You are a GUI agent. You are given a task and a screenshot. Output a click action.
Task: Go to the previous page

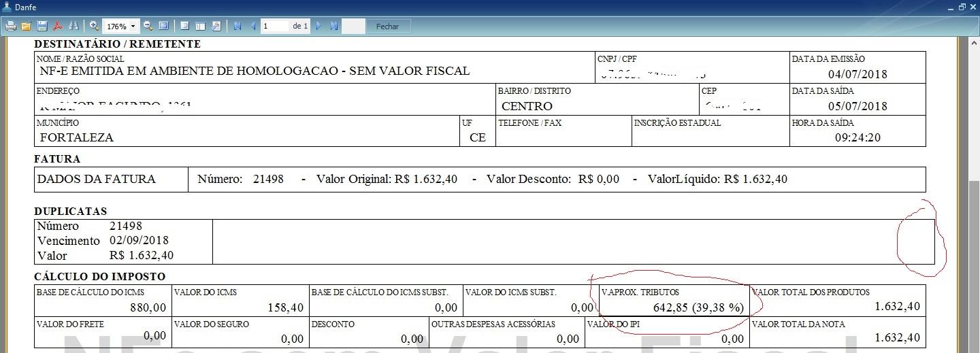(x=253, y=26)
